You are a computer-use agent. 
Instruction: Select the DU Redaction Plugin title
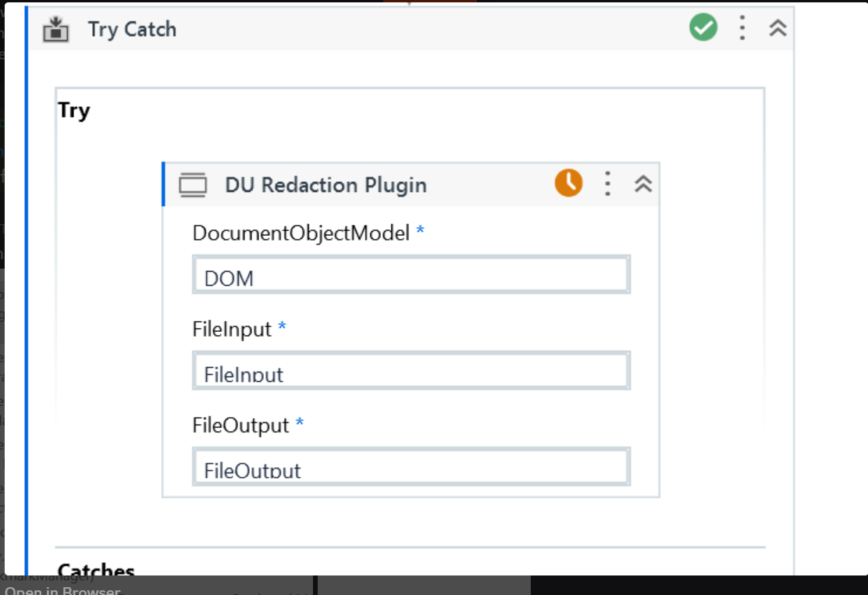(x=325, y=185)
